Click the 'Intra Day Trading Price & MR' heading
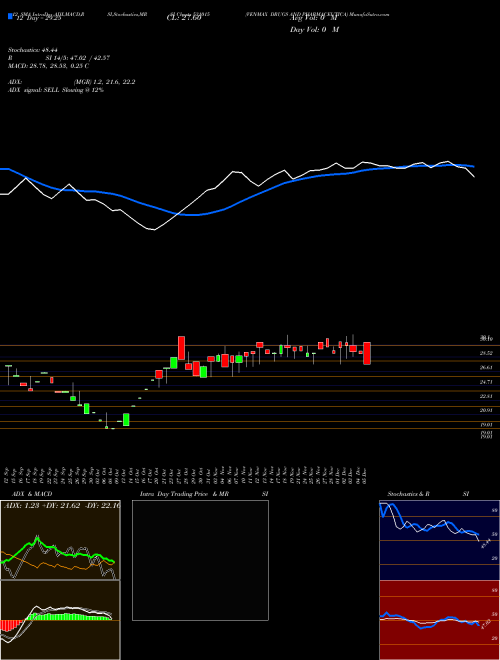Screen dimensions: 500x660 click(184, 494)
